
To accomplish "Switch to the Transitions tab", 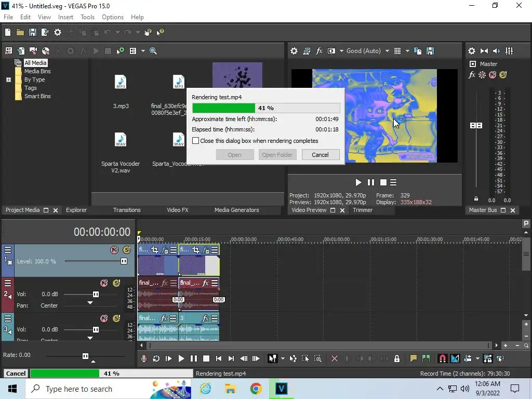I will tap(127, 210).
